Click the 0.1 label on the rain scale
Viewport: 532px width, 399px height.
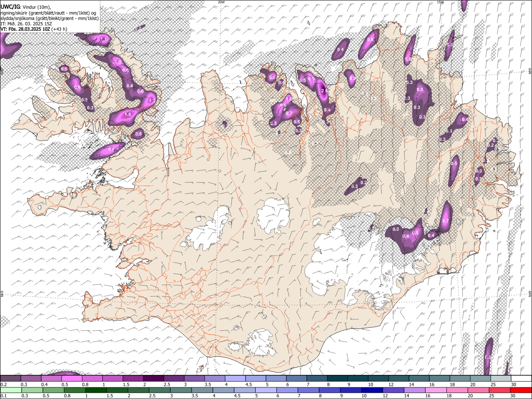tap(3, 396)
